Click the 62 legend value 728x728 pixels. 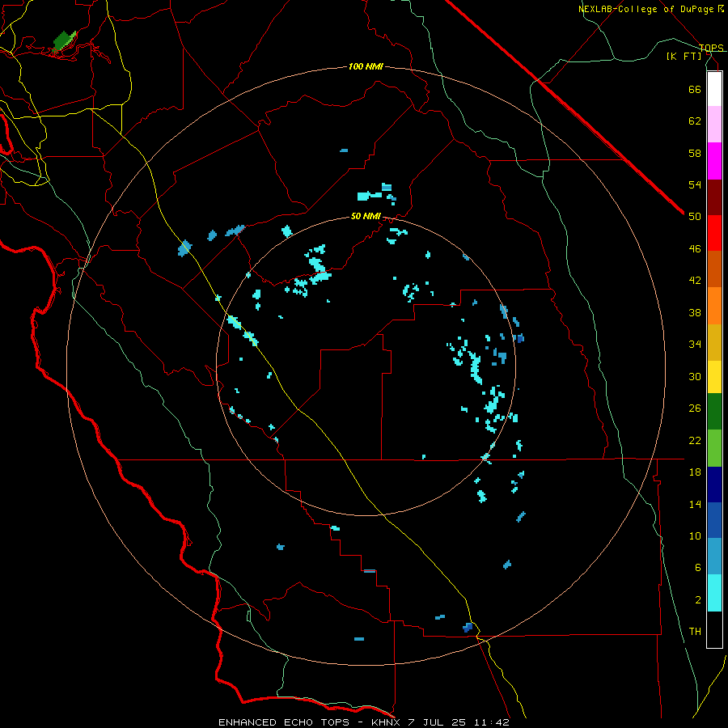695,121
